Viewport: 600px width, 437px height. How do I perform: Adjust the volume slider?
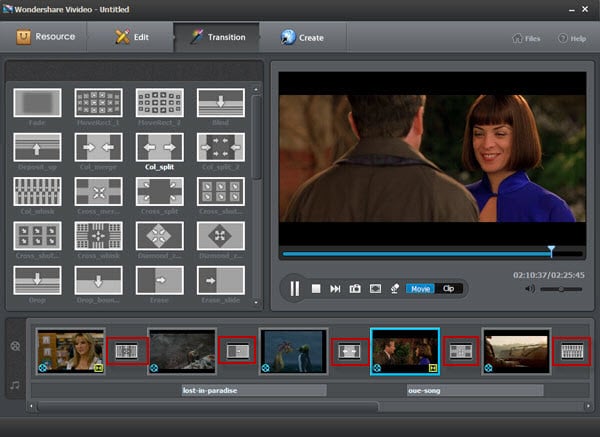point(561,289)
